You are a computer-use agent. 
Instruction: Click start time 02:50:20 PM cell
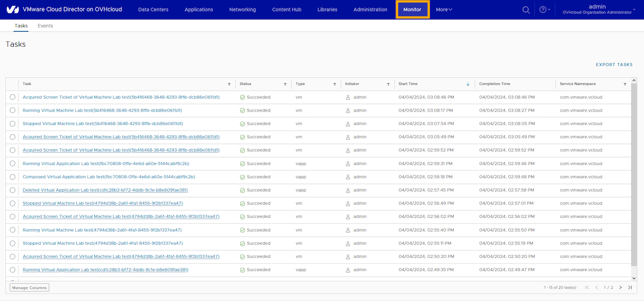pyautogui.click(x=426, y=256)
